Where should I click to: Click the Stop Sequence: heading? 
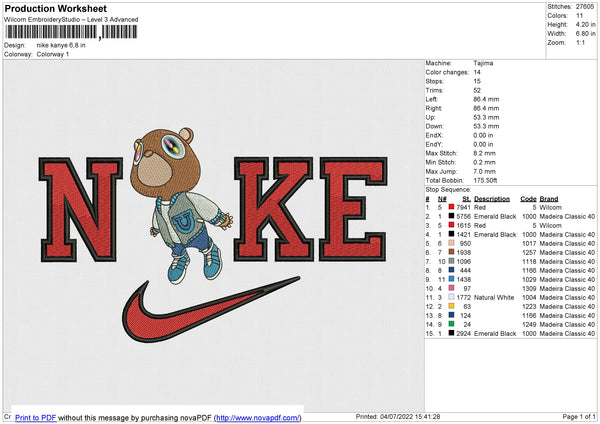point(448,190)
